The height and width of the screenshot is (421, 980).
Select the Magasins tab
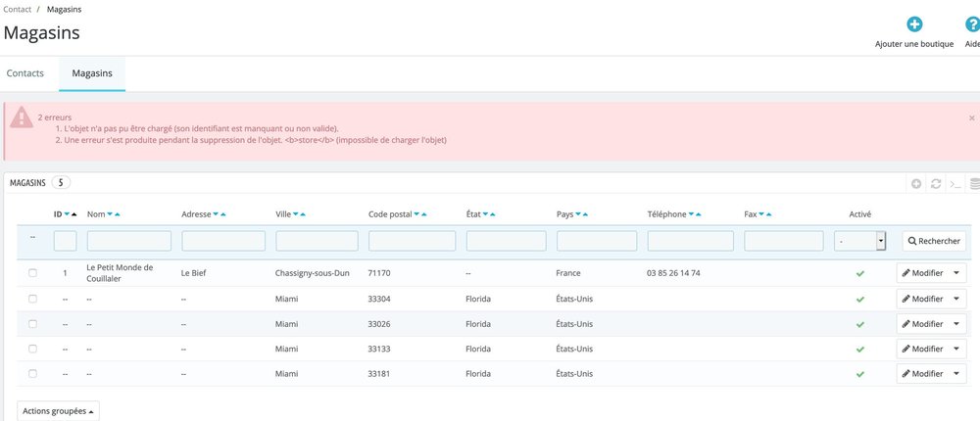tap(92, 73)
